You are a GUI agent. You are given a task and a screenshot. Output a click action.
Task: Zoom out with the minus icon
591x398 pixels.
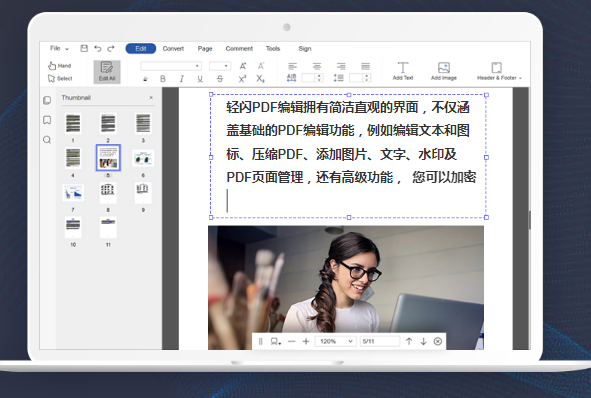(x=291, y=341)
